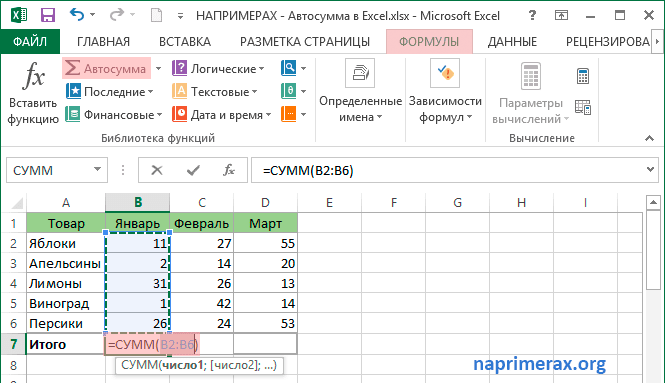Expand the Автосумма dropdown arrow

coord(158,68)
